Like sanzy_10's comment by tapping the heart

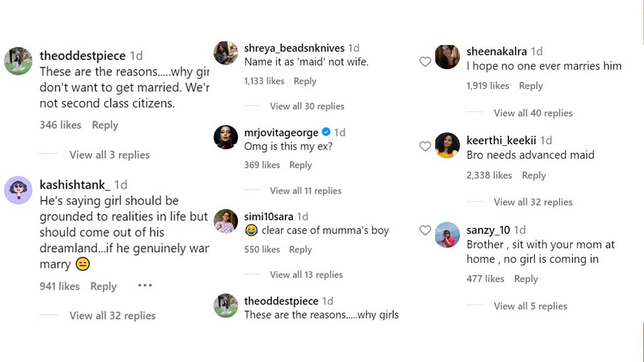tap(425, 230)
